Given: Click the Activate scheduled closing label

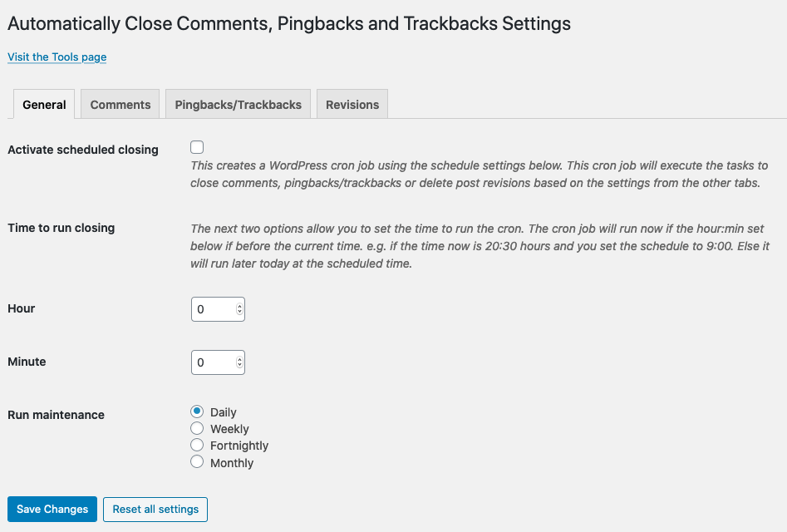Looking at the screenshot, I should click(x=83, y=150).
